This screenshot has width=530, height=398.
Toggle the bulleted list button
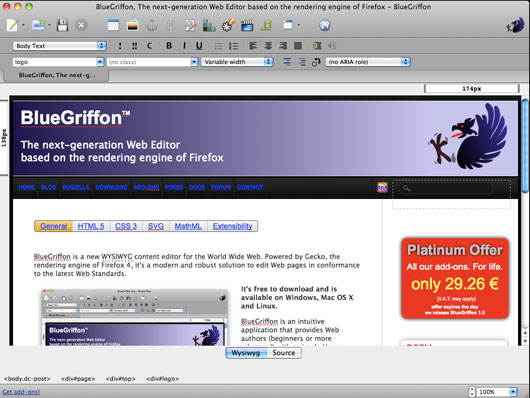point(219,46)
